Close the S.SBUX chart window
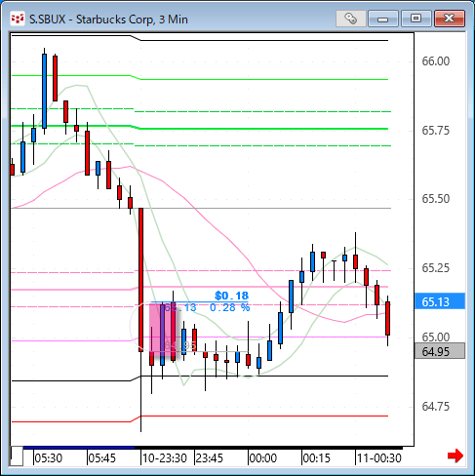Screen dimensions: 475x476 (450, 19)
